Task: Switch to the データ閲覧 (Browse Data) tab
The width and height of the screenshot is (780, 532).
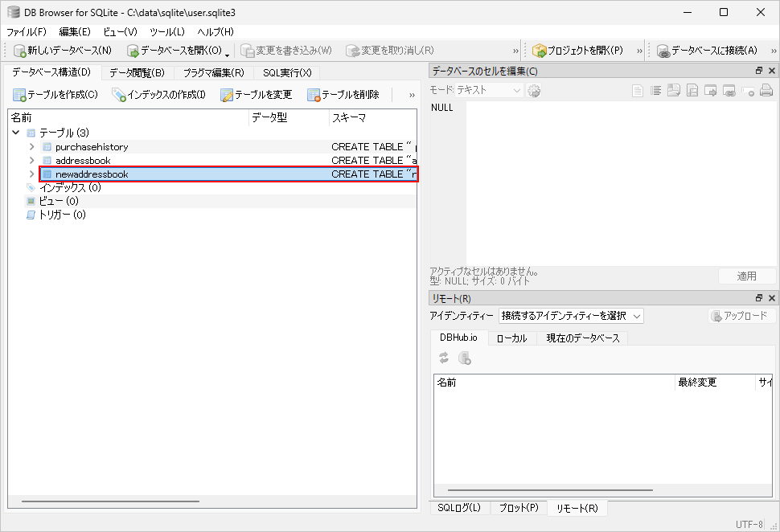Action: pyautogui.click(x=137, y=72)
